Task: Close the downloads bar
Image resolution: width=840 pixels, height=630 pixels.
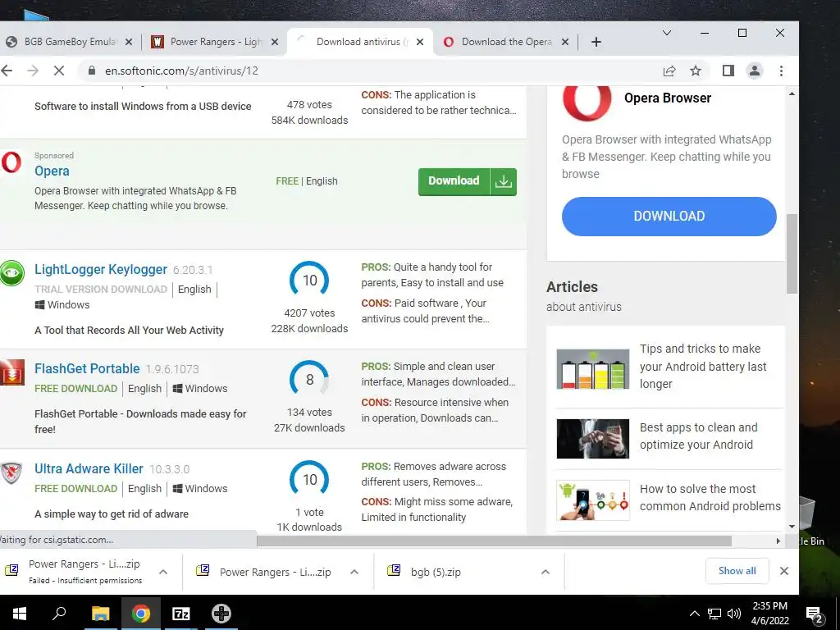Action: 784,571
